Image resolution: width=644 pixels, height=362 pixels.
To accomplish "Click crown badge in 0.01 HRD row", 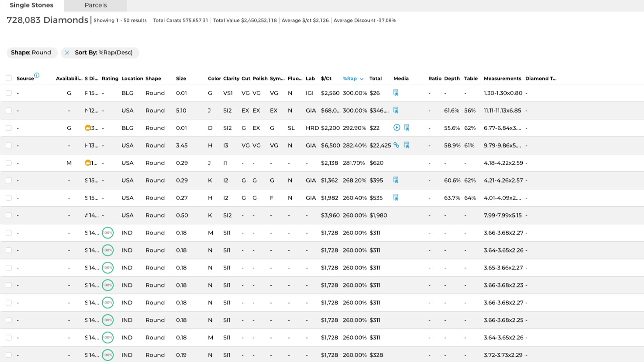I will coord(88,128).
